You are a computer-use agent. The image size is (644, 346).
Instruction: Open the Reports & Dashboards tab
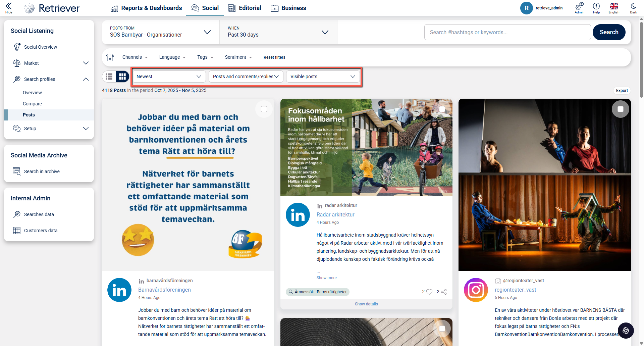[x=146, y=8]
